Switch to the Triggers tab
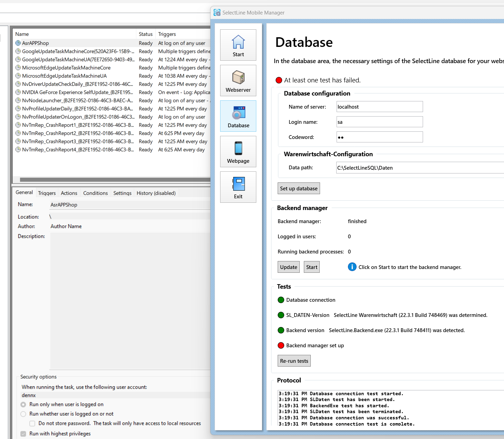Viewport: 504px width, 439px height. (47, 193)
